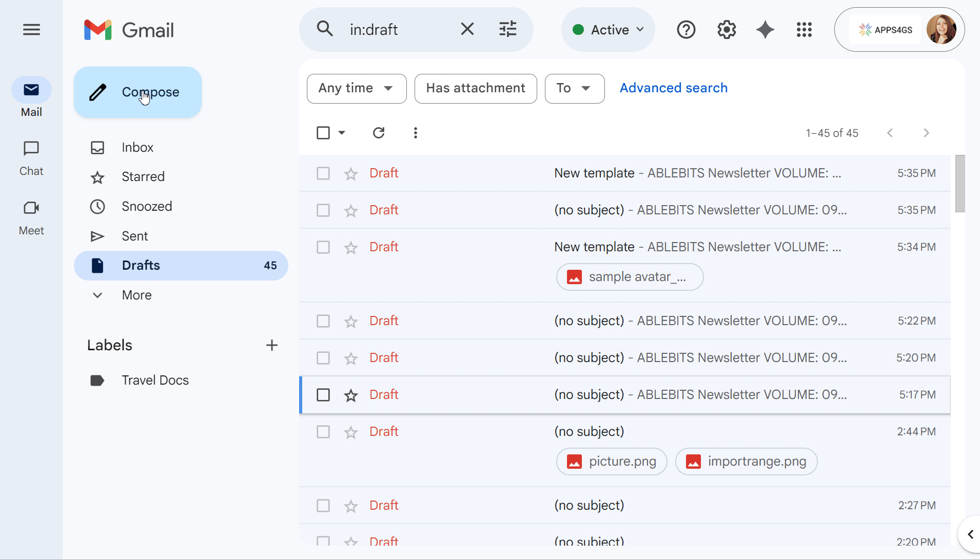Viewport: 980px width, 560px height.
Task: Open the Support help icon
Action: coord(686,30)
